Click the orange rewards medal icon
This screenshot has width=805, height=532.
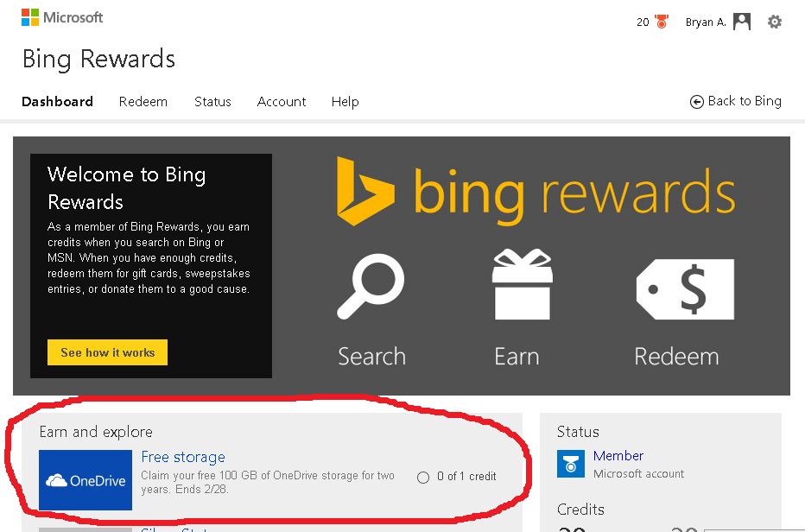point(662,22)
